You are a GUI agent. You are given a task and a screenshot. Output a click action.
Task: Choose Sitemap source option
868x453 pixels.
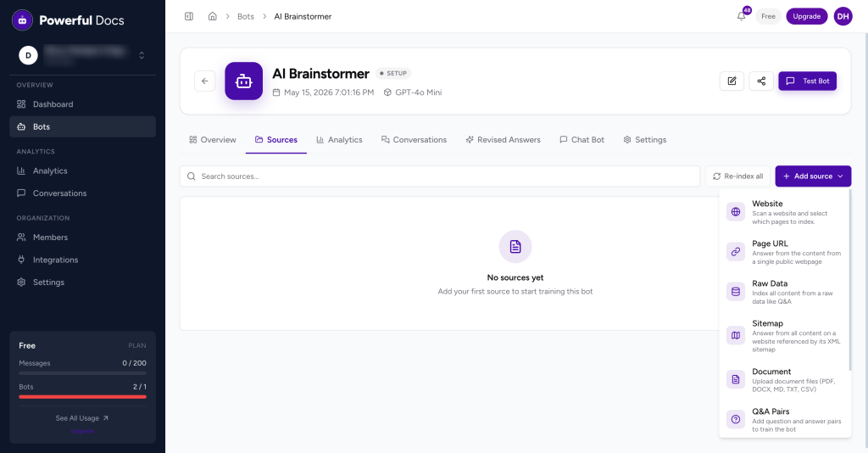(785, 336)
